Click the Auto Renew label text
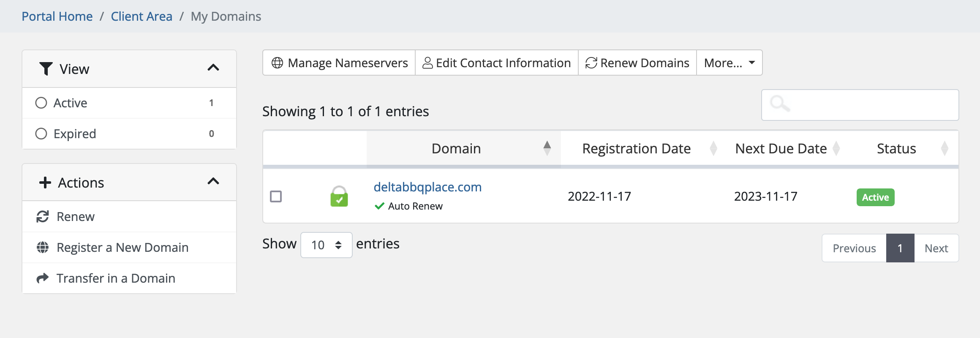Image resolution: width=980 pixels, height=338 pixels. coord(415,206)
